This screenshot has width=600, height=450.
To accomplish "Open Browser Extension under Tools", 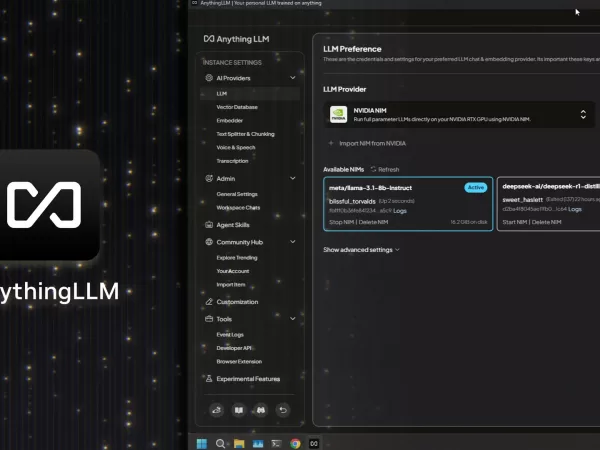I will click(x=239, y=361).
